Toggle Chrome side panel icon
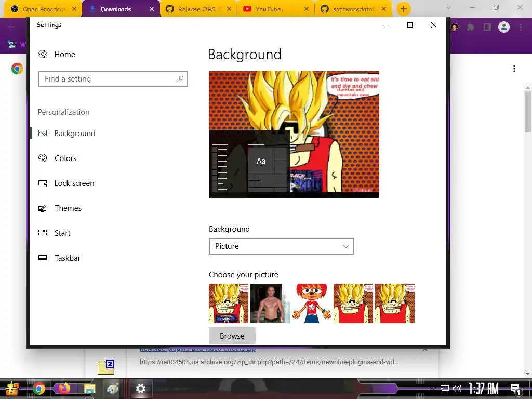 (487, 27)
